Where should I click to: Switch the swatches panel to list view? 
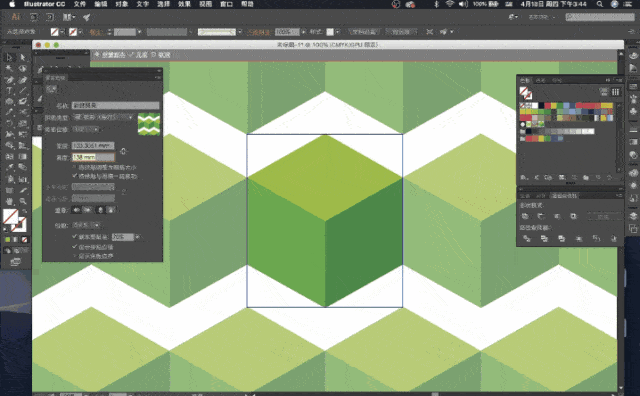(x=604, y=92)
